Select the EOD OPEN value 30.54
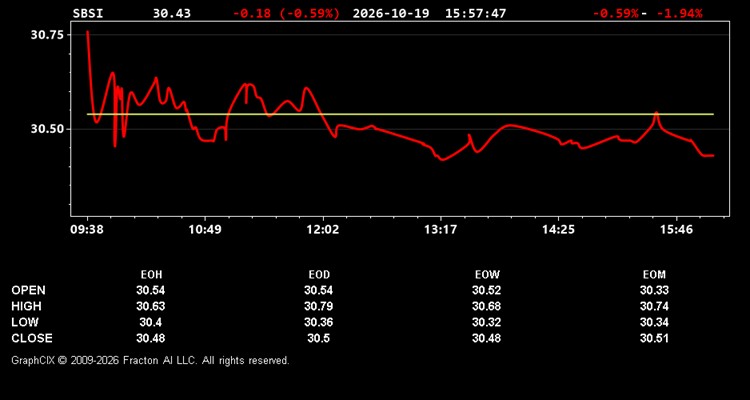 (319, 290)
